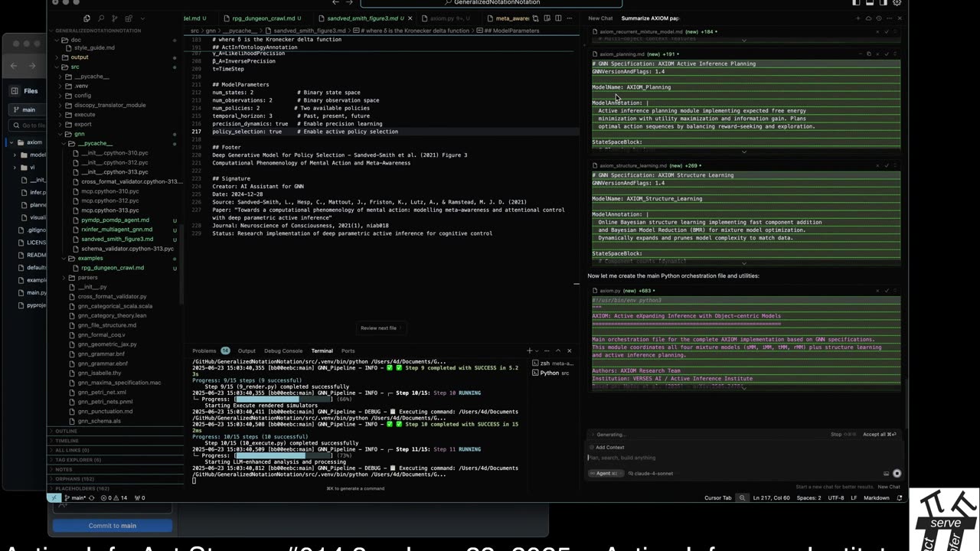Image resolution: width=980 pixels, height=551 pixels.
Task: Collapse the doc folder
Action: click(x=76, y=39)
